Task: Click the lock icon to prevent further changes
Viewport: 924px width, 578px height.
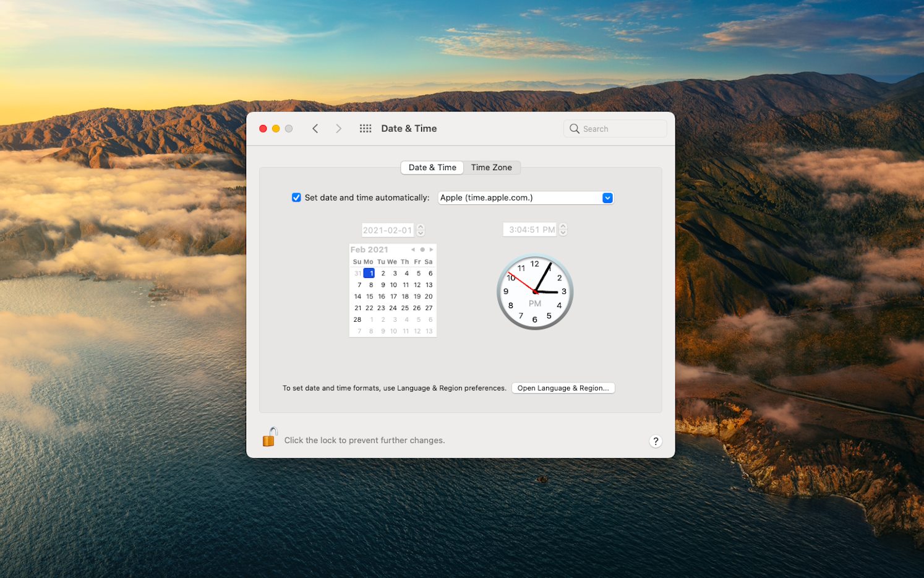Action: point(270,437)
